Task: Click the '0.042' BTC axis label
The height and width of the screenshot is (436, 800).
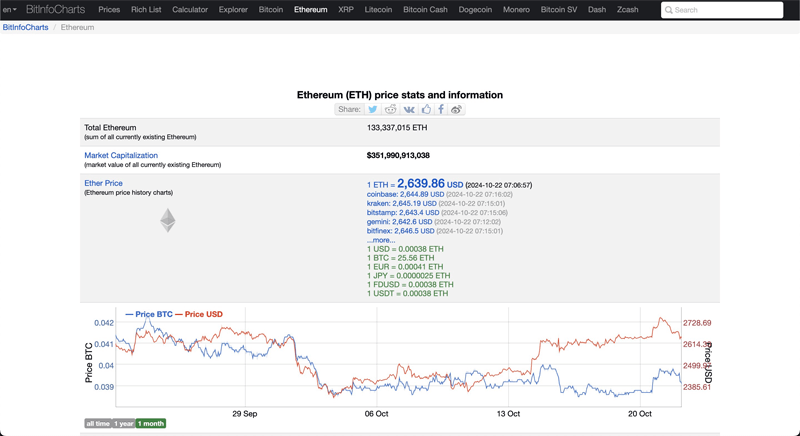Action: pos(104,323)
